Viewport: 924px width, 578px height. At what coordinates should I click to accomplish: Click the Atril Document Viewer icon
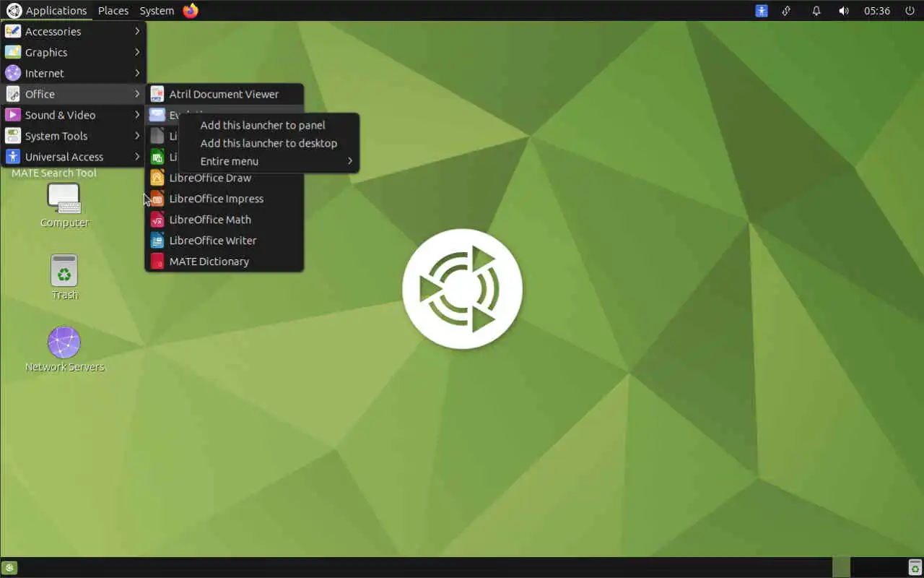(x=157, y=94)
